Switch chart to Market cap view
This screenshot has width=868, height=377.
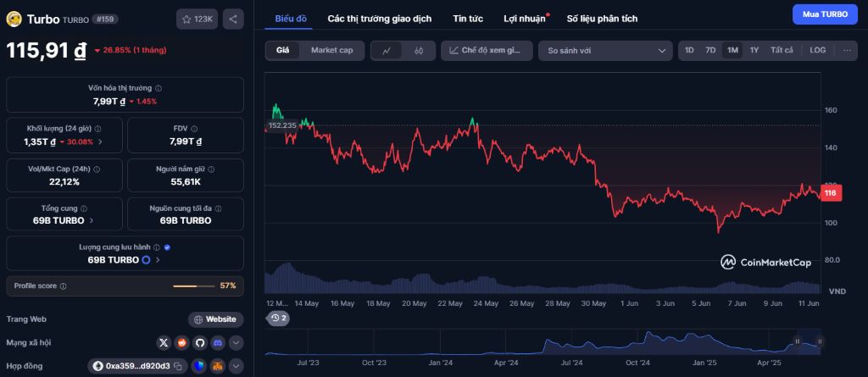coord(331,50)
